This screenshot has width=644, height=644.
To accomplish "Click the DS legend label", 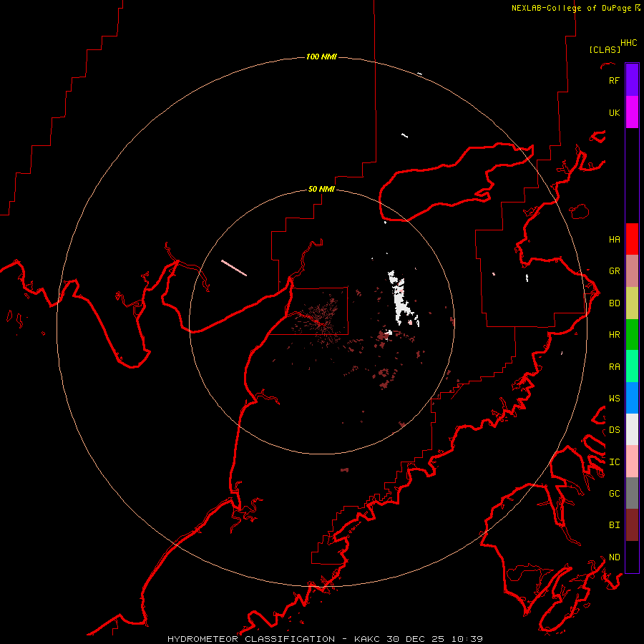I will click(x=614, y=430).
